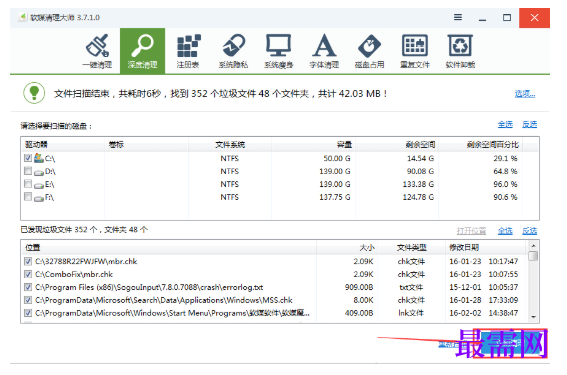The width and height of the screenshot is (567, 375).
Task: Uncheck the C:\ComboFix\mbr.chk file checkbox
Action: tap(28, 274)
